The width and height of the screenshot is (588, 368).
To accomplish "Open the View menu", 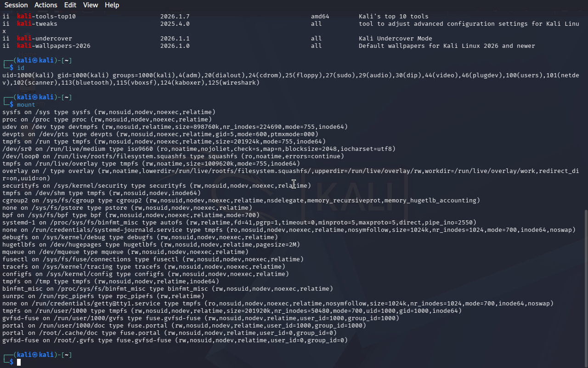I will coord(90,5).
